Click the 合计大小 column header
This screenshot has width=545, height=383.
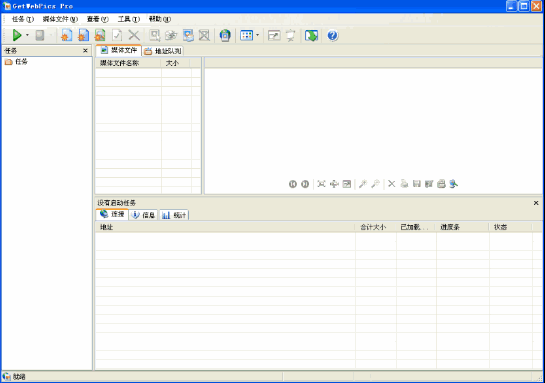(376, 227)
